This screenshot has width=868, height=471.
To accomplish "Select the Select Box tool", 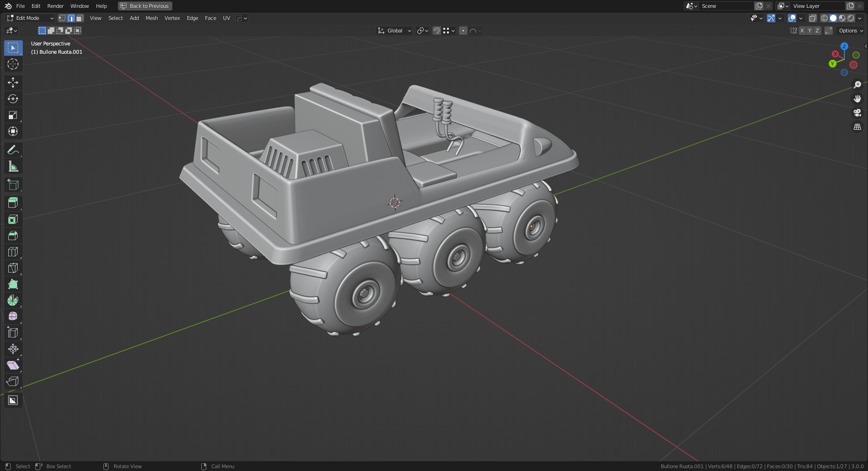I will [13, 48].
